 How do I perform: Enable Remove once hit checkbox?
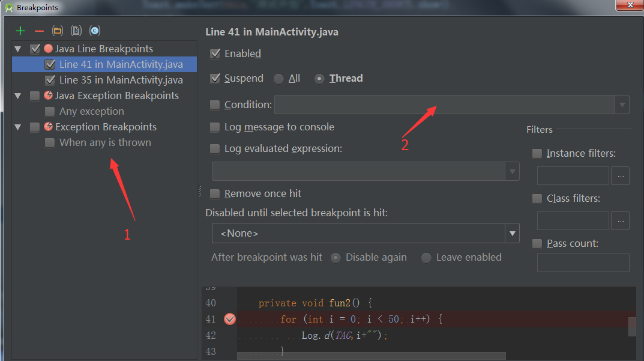point(215,193)
